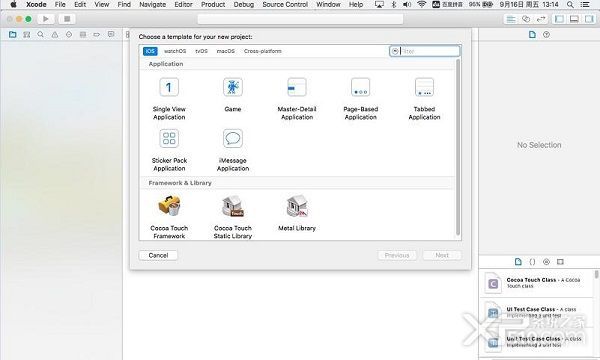
Task: Select the Cocoa Touch Static Library template
Action: click(x=233, y=217)
